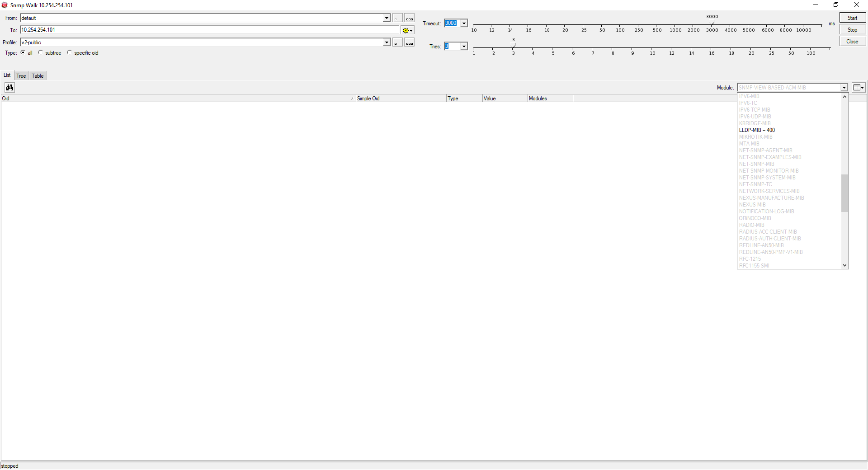Click the Timeout slider handle at 3000
This screenshot has height=470, width=868.
tap(712, 23)
